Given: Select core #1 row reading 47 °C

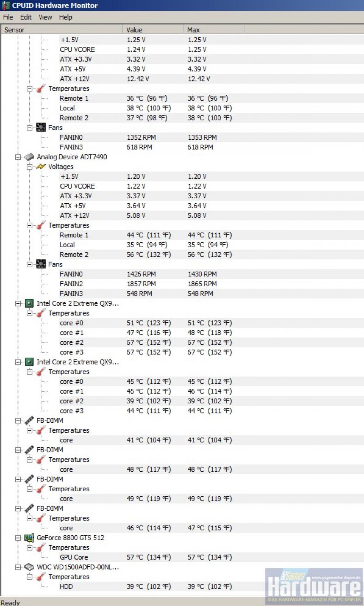Looking at the screenshot, I should pyautogui.click(x=211, y=333).
